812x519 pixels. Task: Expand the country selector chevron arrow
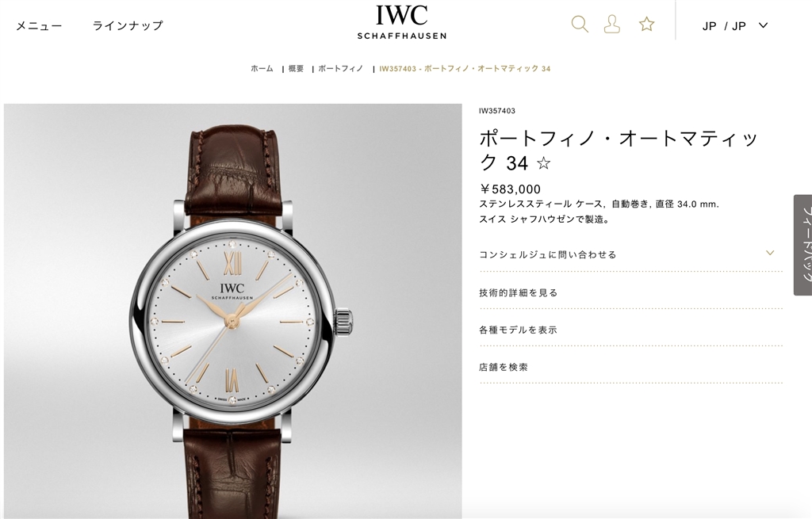coord(764,25)
